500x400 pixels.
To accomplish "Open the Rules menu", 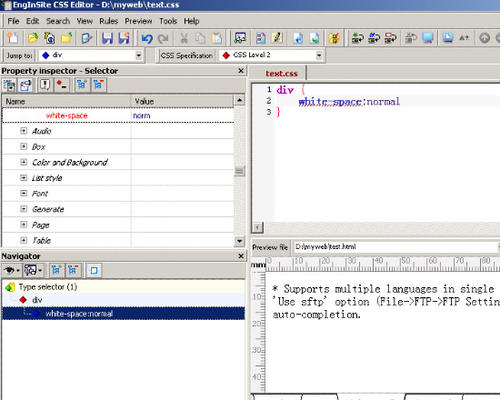I will click(109, 21).
